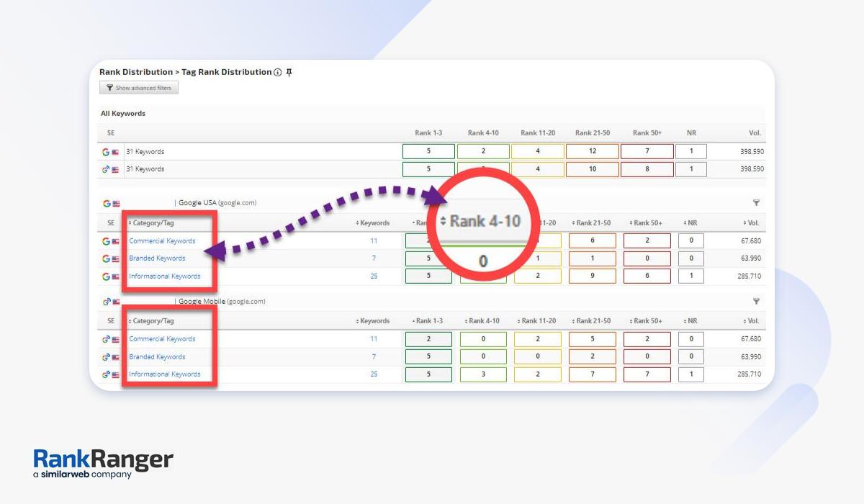This screenshot has width=864, height=504.
Task: Pin the Tag Rank Distribution report
Action: click(x=289, y=72)
